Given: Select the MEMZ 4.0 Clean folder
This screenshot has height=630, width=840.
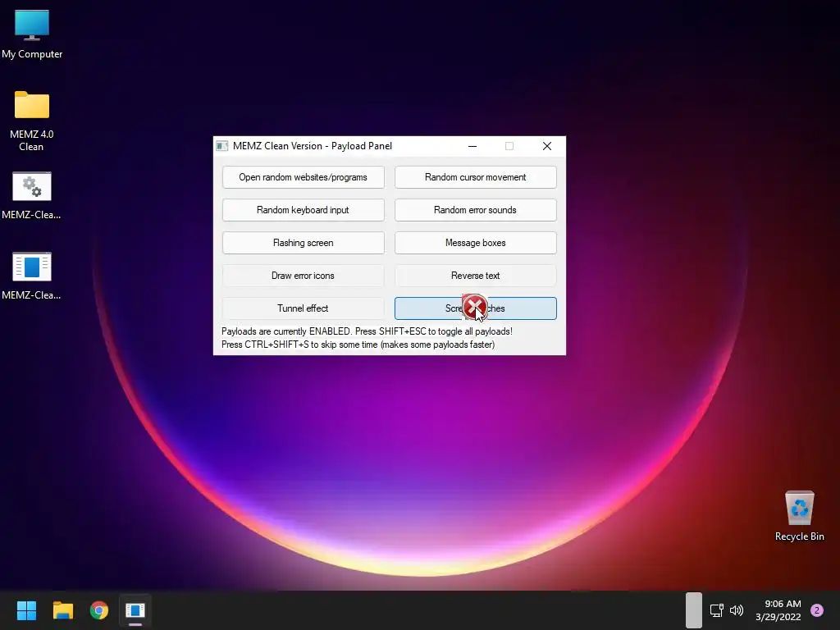Looking at the screenshot, I should click(x=32, y=121).
